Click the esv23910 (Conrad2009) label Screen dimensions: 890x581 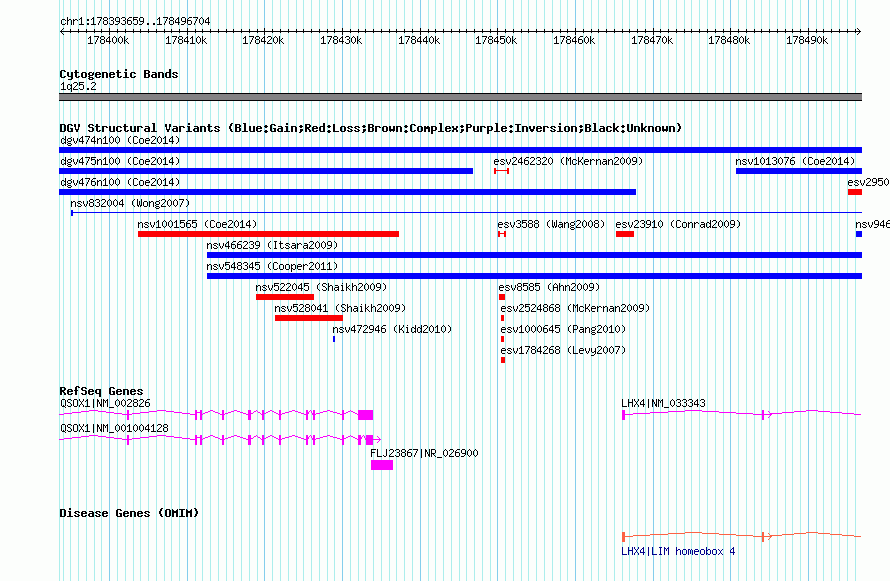678,224
